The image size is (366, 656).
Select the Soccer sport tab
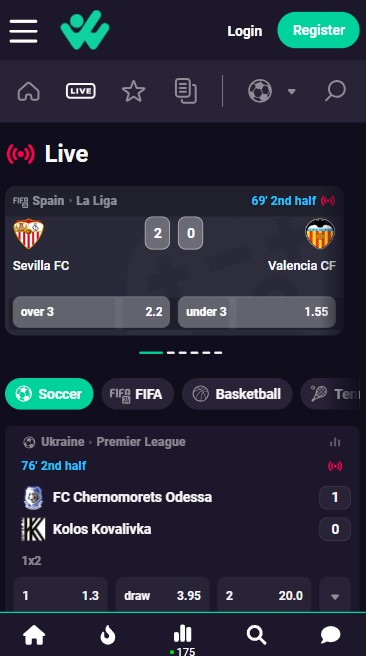(49, 394)
